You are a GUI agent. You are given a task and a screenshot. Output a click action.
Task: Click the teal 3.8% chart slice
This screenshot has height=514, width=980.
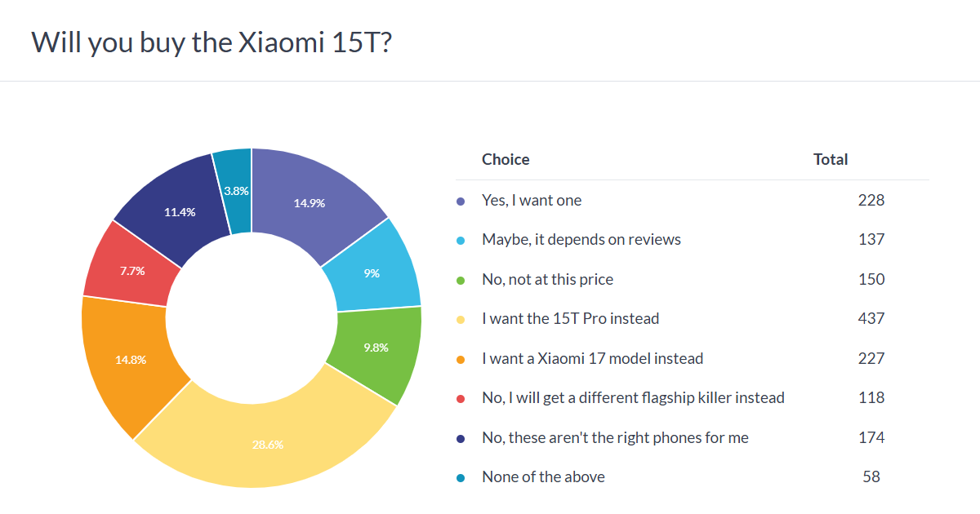point(234,189)
